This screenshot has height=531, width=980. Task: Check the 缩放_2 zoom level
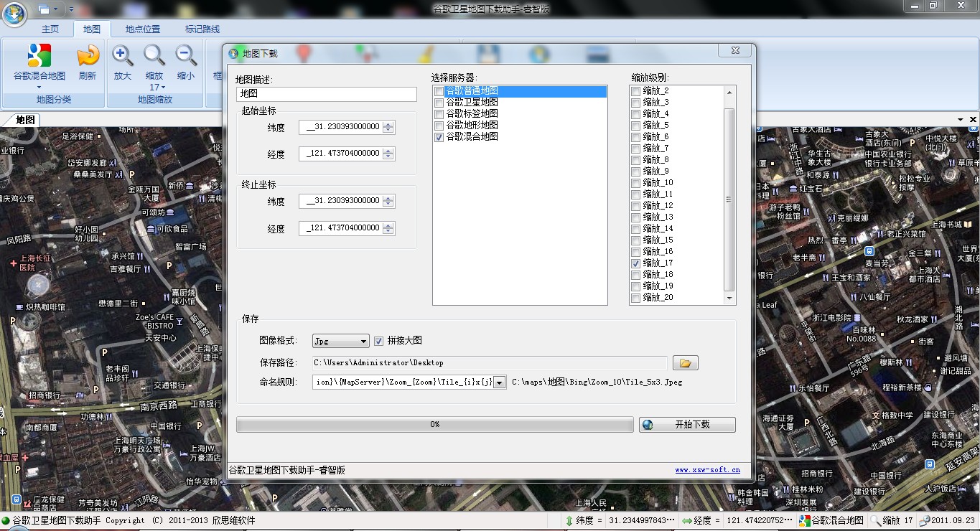click(635, 91)
